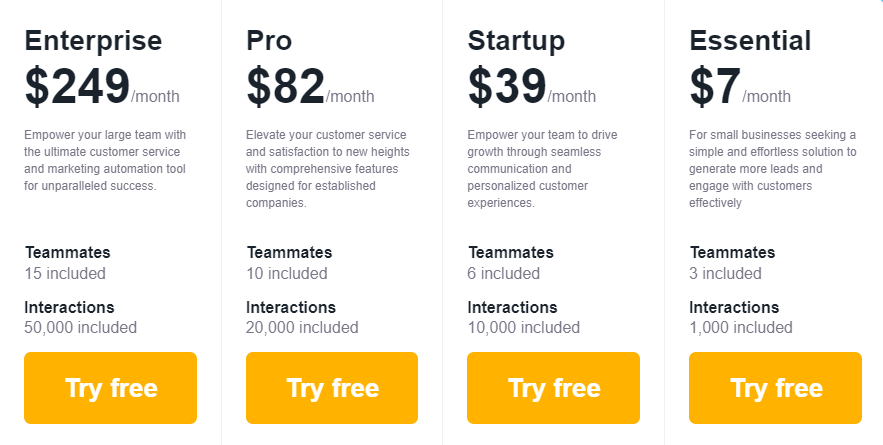Click the Enterprise plan description paragraph
The width and height of the screenshot is (883, 445).
[105, 160]
